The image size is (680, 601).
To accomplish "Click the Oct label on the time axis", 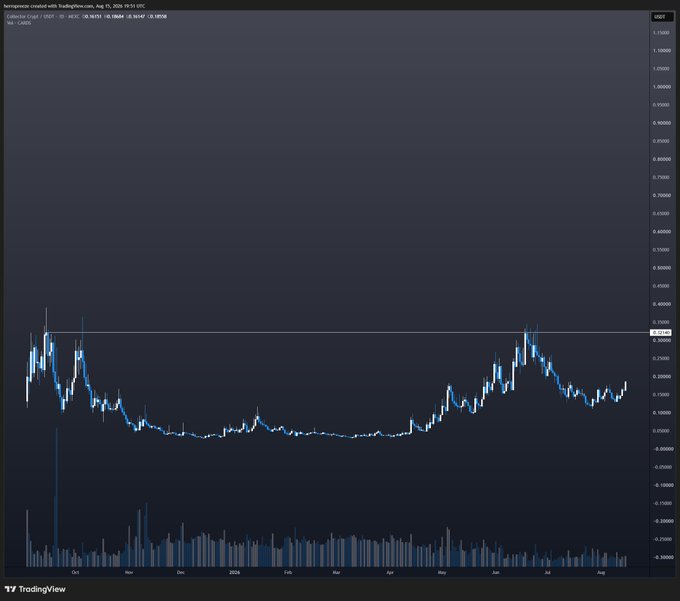I will (x=75, y=572).
